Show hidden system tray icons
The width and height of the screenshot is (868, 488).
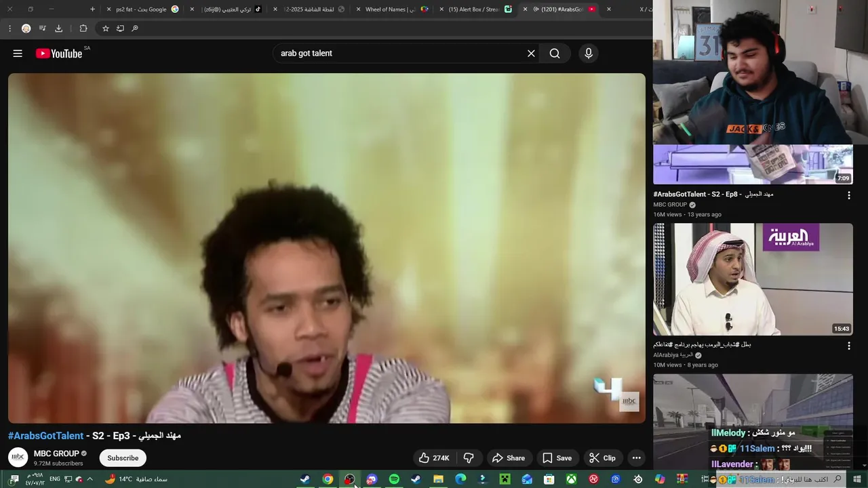click(90, 479)
